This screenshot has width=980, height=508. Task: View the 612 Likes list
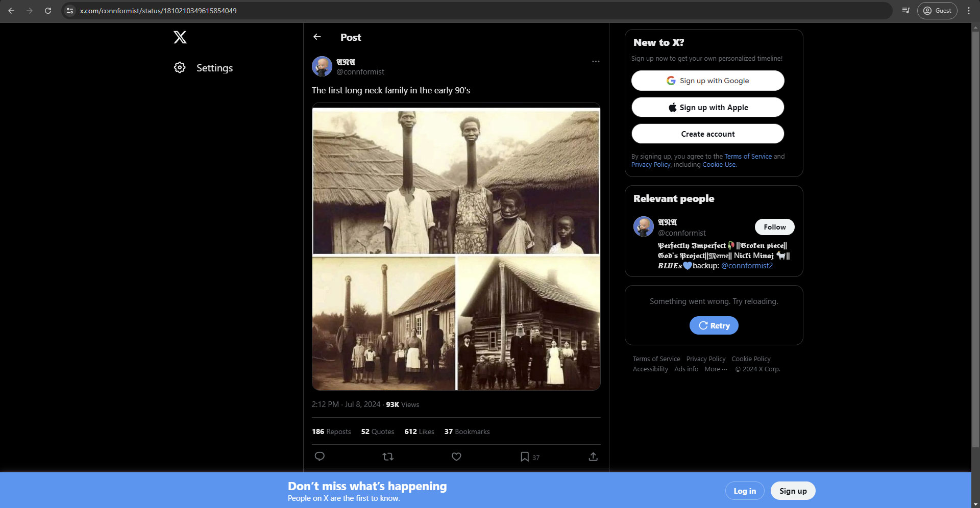pyautogui.click(x=419, y=431)
